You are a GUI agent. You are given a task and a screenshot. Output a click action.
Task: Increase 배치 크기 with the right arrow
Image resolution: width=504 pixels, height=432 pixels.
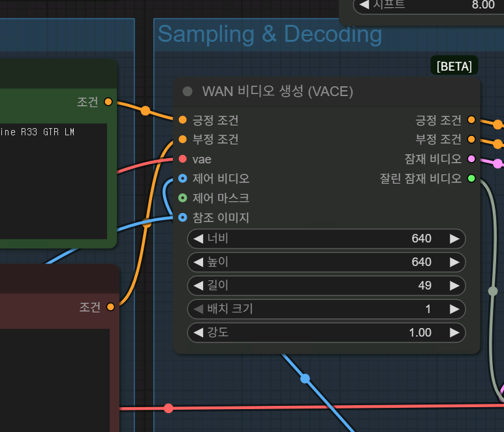tap(454, 309)
